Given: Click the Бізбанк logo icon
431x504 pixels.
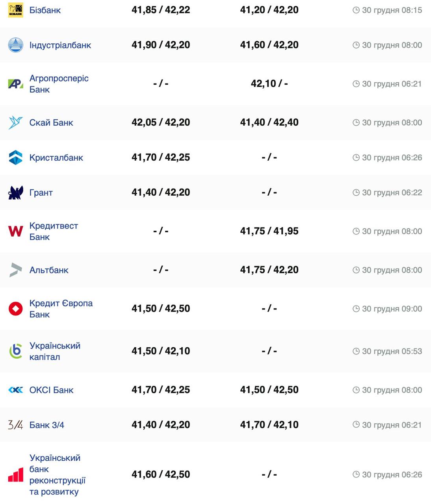Looking at the screenshot, I should tap(16, 10).
